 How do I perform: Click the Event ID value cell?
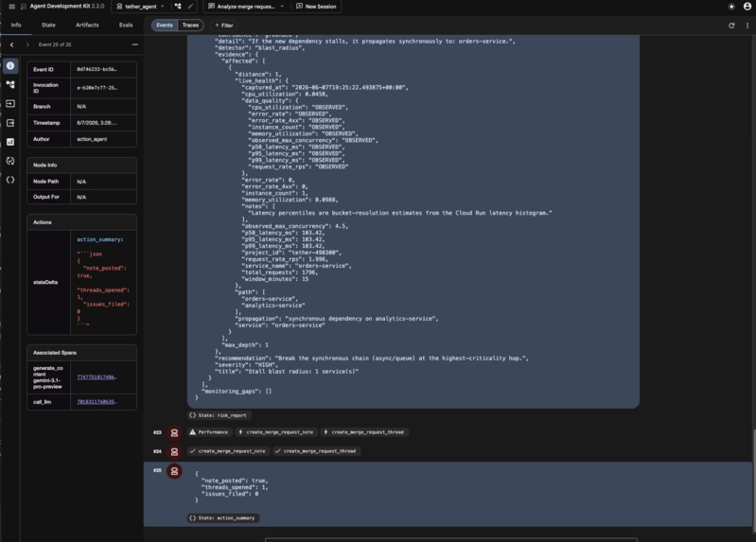pos(103,69)
